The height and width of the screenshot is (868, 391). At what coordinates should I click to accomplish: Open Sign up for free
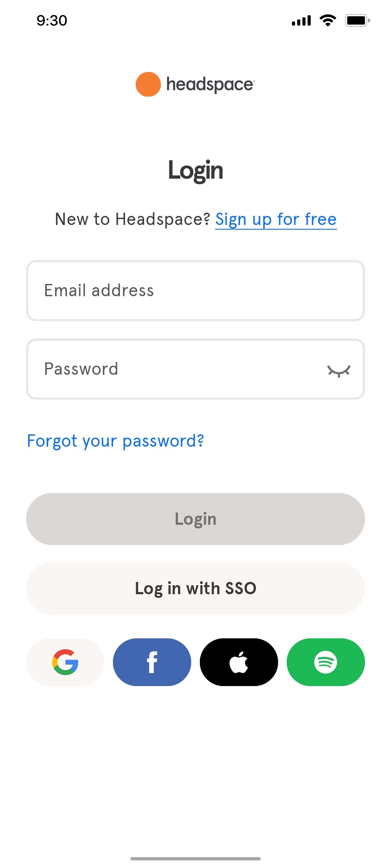(276, 219)
